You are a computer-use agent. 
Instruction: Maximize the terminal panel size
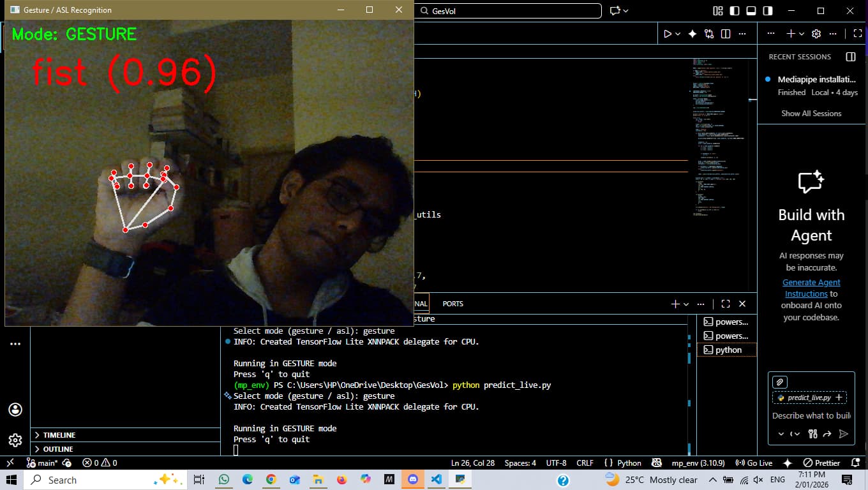tap(726, 304)
